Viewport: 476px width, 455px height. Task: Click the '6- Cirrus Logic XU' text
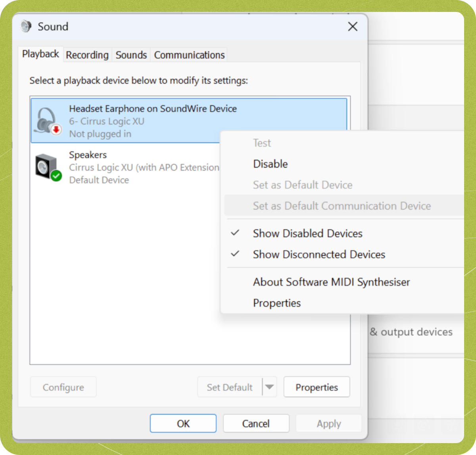pos(107,121)
